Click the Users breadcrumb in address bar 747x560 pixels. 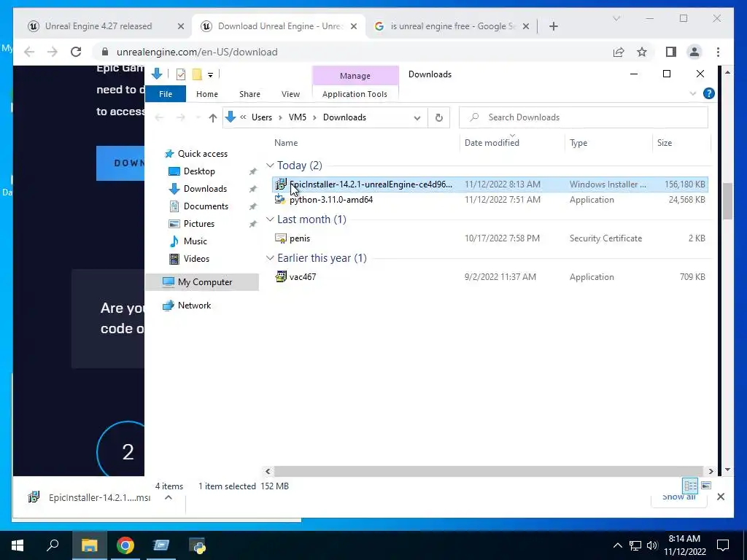click(x=262, y=117)
